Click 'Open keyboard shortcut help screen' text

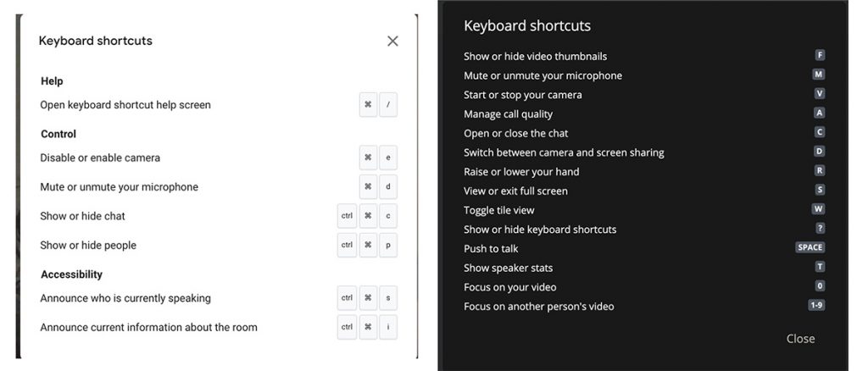125,105
